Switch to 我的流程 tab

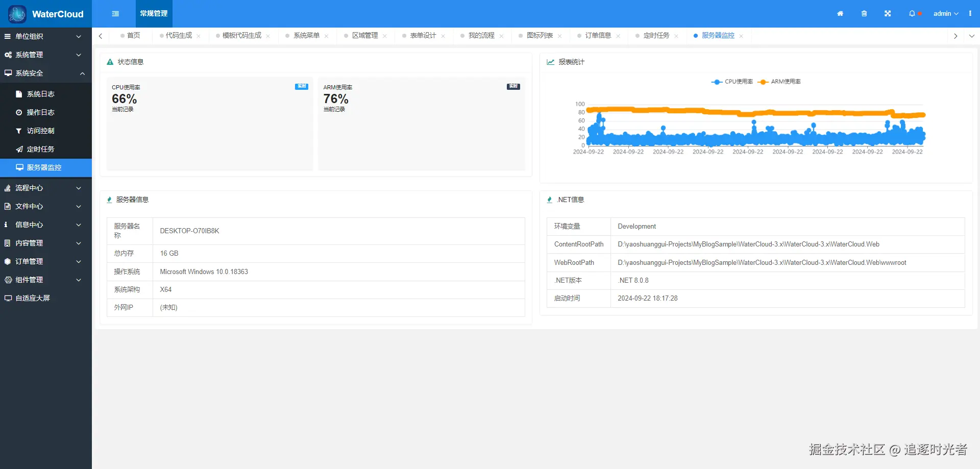(481, 36)
